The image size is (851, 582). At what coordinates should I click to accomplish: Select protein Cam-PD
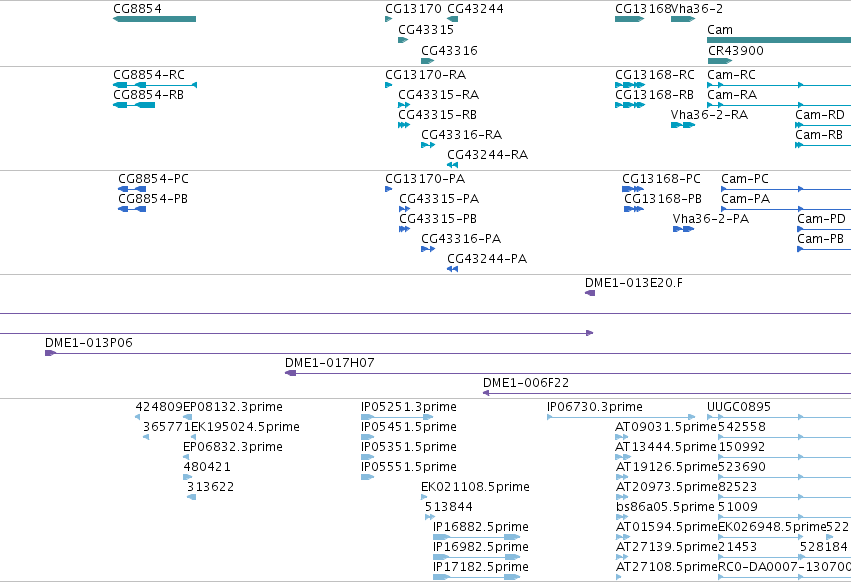822,219
